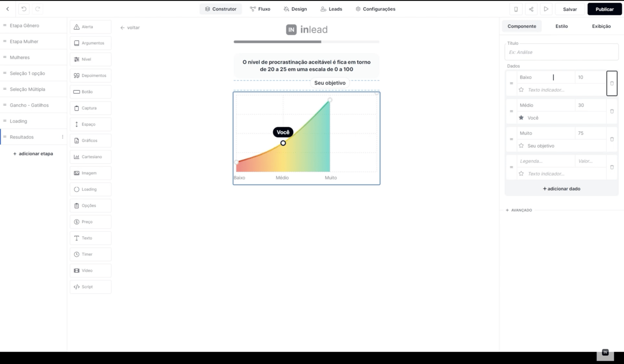This screenshot has width=624, height=364.
Task: Toggle star indicator on Baixo row
Action: (x=521, y=90)
